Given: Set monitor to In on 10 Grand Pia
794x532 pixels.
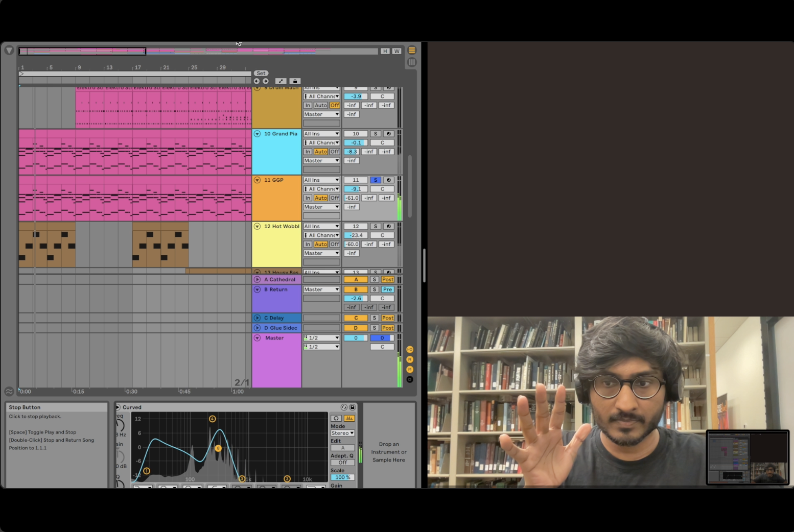Looking at the screenshot, I should [308, 152].
